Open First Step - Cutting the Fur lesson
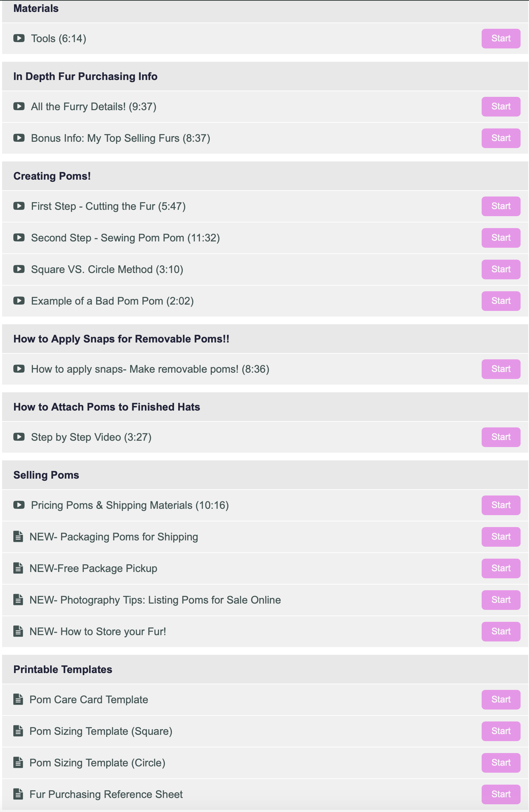The image size is (529, 812). (108, 206)
